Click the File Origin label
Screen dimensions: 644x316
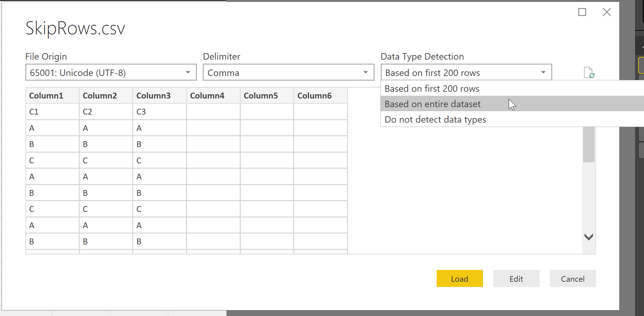click(x=46, y=57)
